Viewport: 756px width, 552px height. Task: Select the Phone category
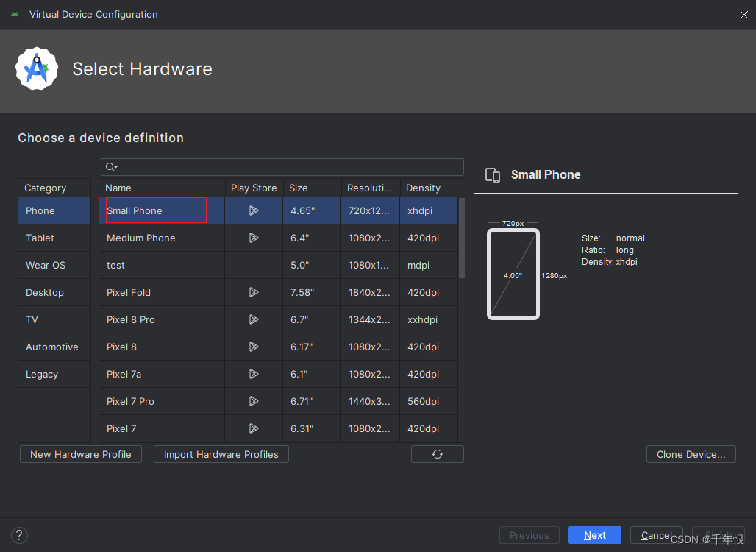54,210
